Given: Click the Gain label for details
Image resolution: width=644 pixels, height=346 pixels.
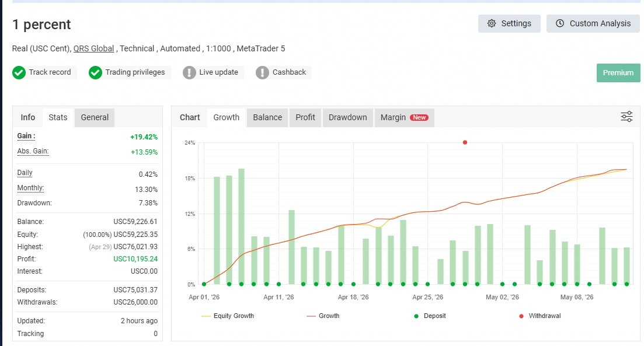Looking at the screenshot, I should (x=26, y=136).
